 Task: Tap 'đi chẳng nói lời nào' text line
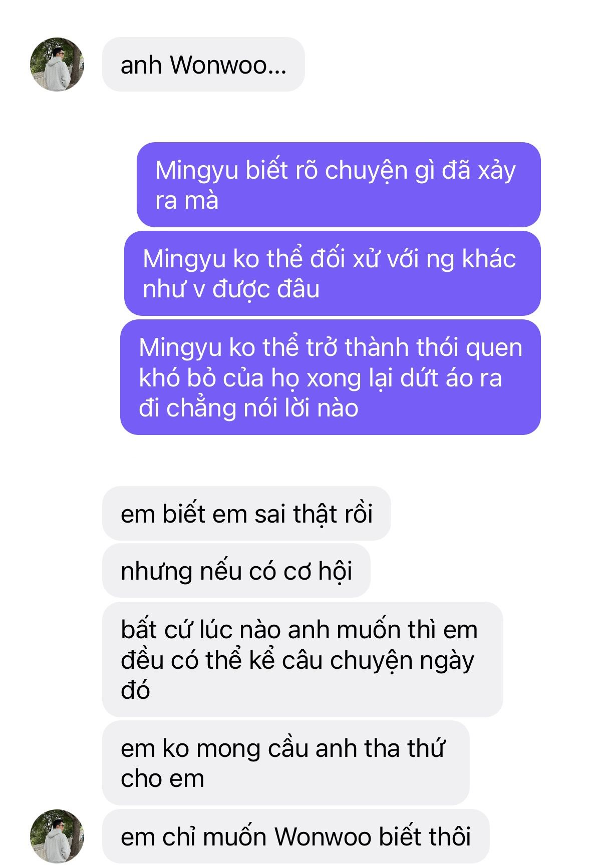pyautogui.click(x=248, y=408)
